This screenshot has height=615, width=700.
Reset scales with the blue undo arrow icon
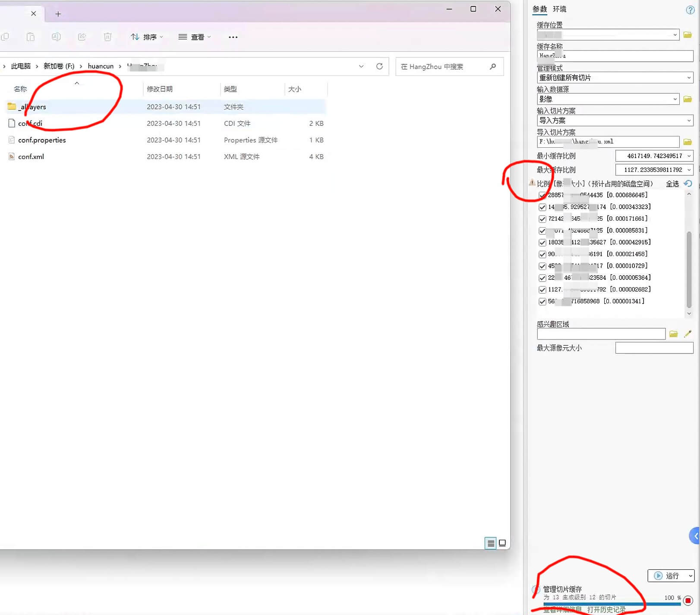[x=688, y=184]
